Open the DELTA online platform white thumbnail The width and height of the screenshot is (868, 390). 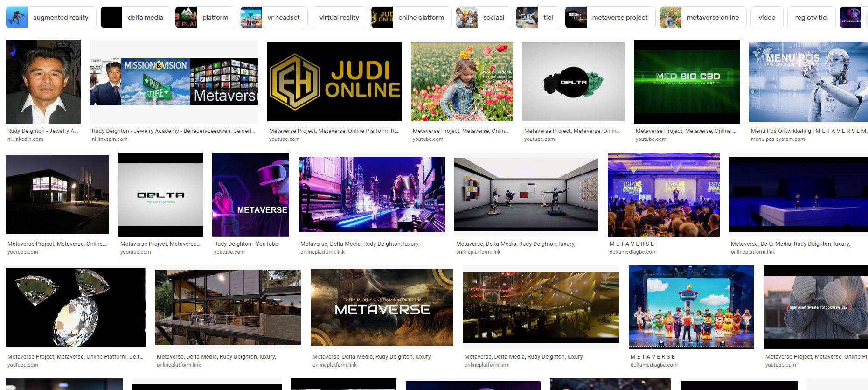(160, 195)
